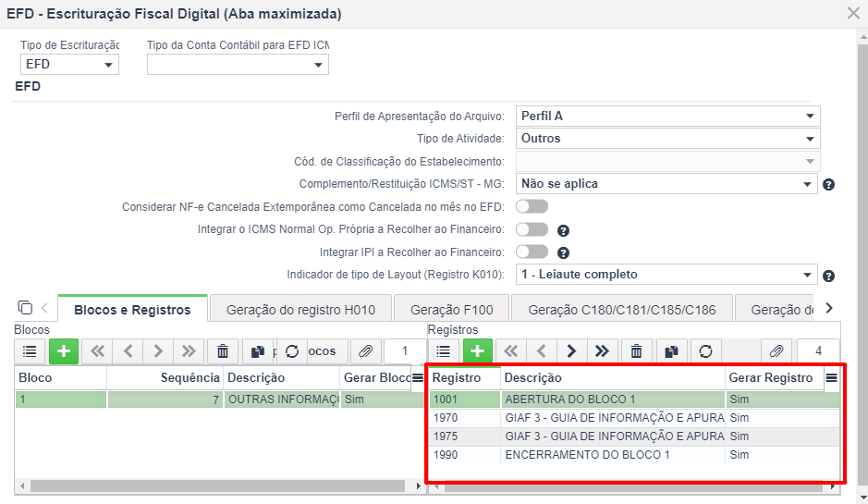Open attachments in Blocos toolbar
868x504 pixels.
pyautogui.click(x=365, y=351)
